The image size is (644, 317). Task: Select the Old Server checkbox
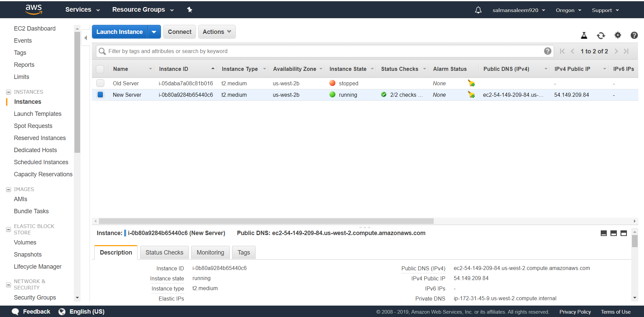point(100,83)
